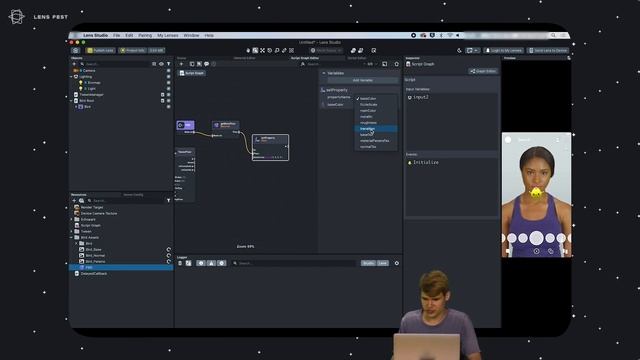Toggle the Lighting object checkbox
The height and width of the screenshot is (360, 640).
pos(169,77)
